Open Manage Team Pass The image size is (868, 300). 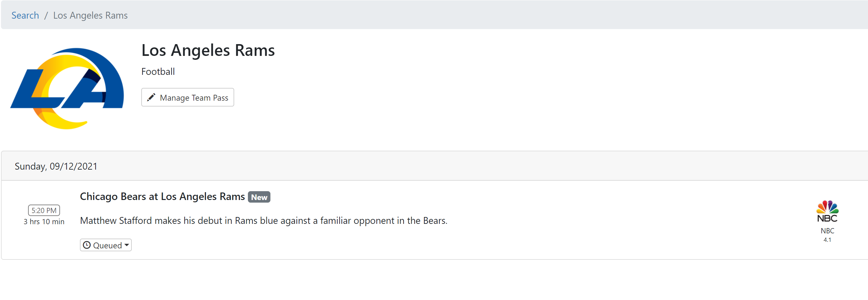[x=187, y=97]
